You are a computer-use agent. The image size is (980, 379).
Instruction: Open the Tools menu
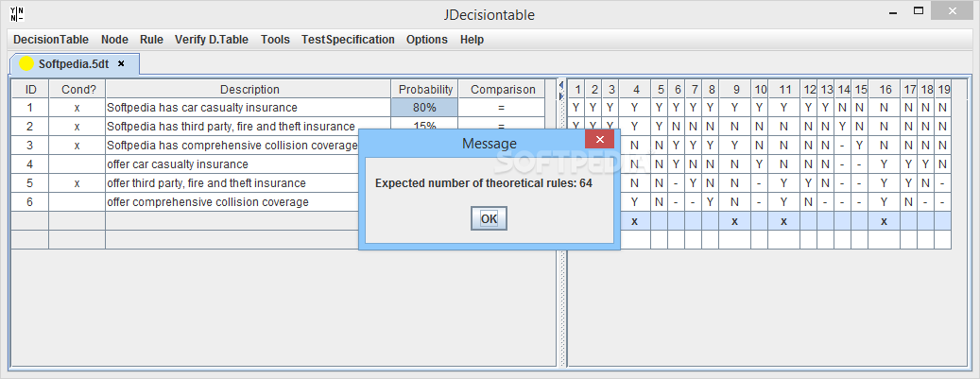[275, 40]
